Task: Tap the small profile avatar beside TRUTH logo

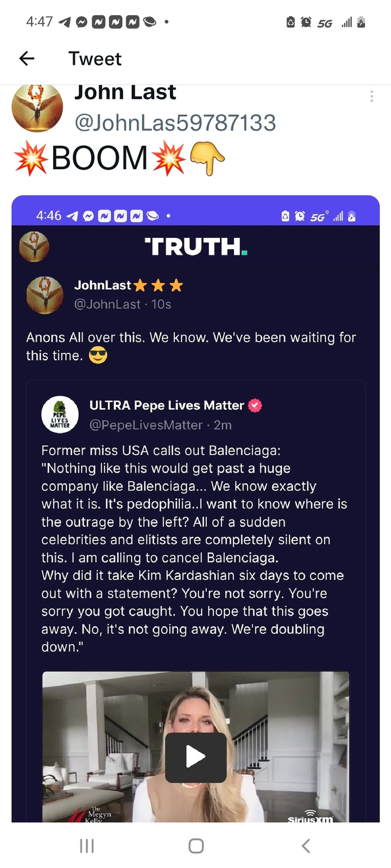Action: [34, 246]
